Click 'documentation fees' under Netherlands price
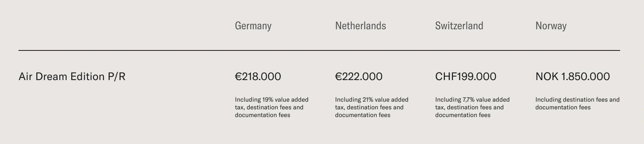The width and height of the screenshot is (644, 144). [363, 115]
